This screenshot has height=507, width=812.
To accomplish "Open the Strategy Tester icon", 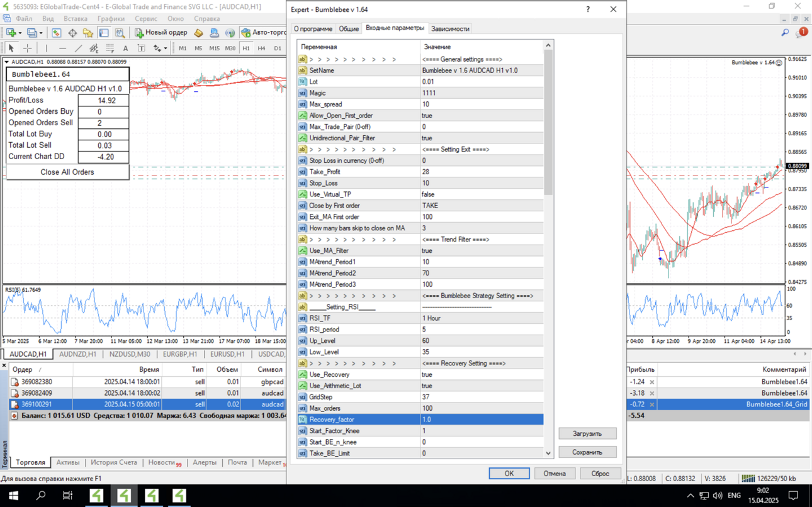I will [x=120, y=33].
